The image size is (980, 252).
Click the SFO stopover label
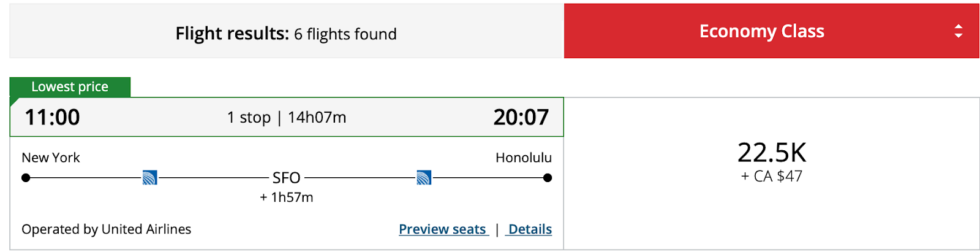pos(286,178)
